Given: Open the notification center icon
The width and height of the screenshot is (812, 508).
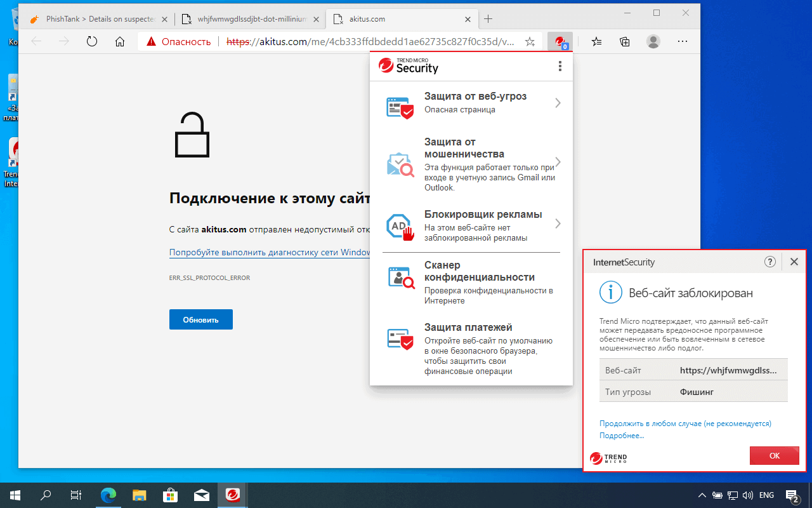Looking at the screenshot, I should pyautogui.click(x=792, y=495).
